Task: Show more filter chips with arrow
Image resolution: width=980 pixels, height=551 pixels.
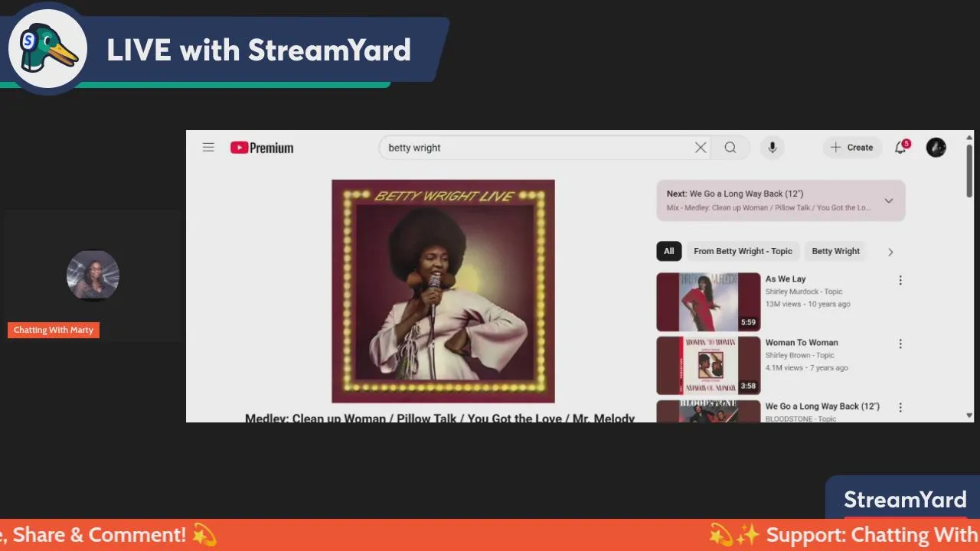Action: pyautogui.click(x=890, y=252)
